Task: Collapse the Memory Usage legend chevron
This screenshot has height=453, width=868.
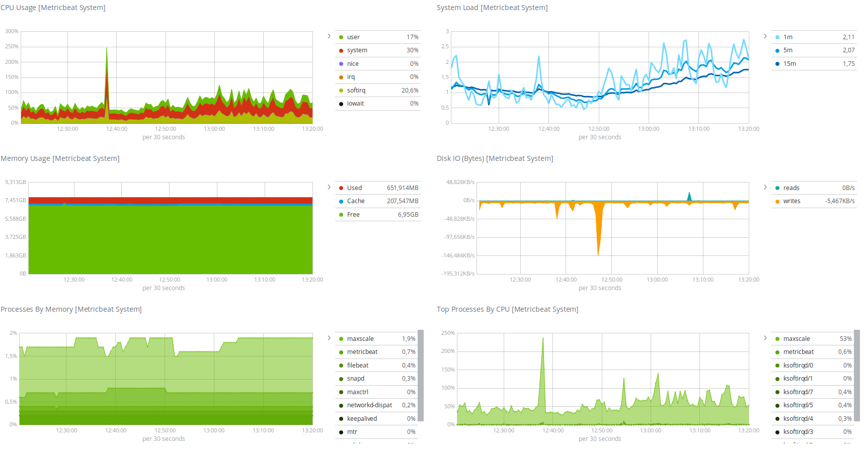Action: click(x=329, y=187)
